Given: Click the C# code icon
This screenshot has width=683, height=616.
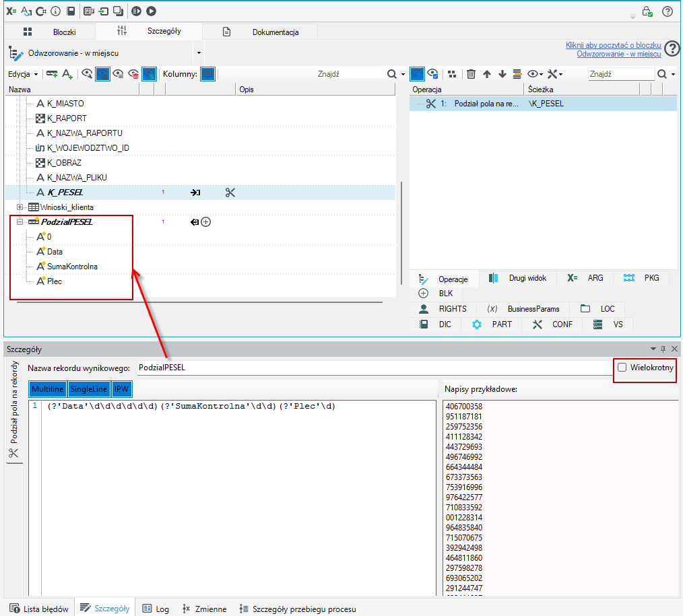Looking at the screenshot, I should pyautogui.click(x=41, y=11).
